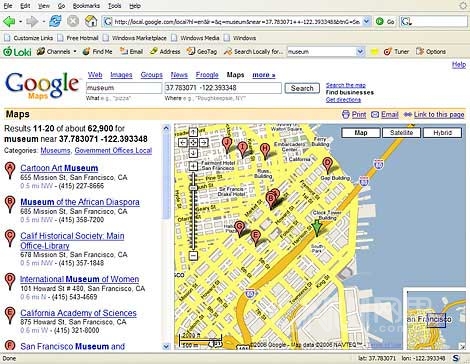Click the browser Back arrow icon
The image size is (470, 364).
[x=9, y=22]
